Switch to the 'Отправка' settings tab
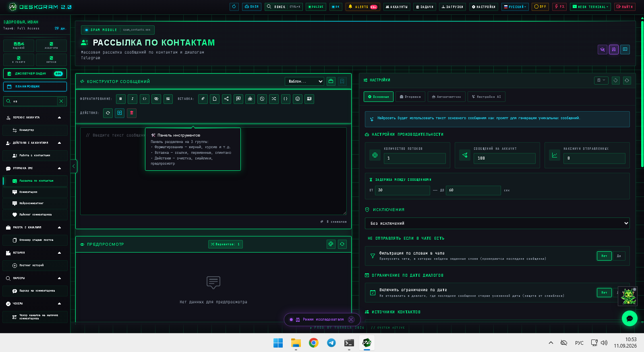The width and height of the screenshot is (644, 352). point(410,97)
